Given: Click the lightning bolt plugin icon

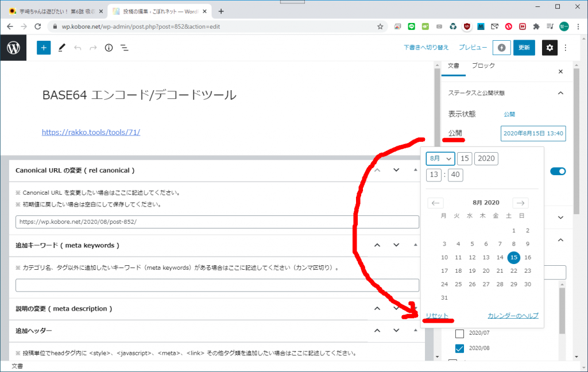Looking at the screenshot, I should click(x=501, y=48).
